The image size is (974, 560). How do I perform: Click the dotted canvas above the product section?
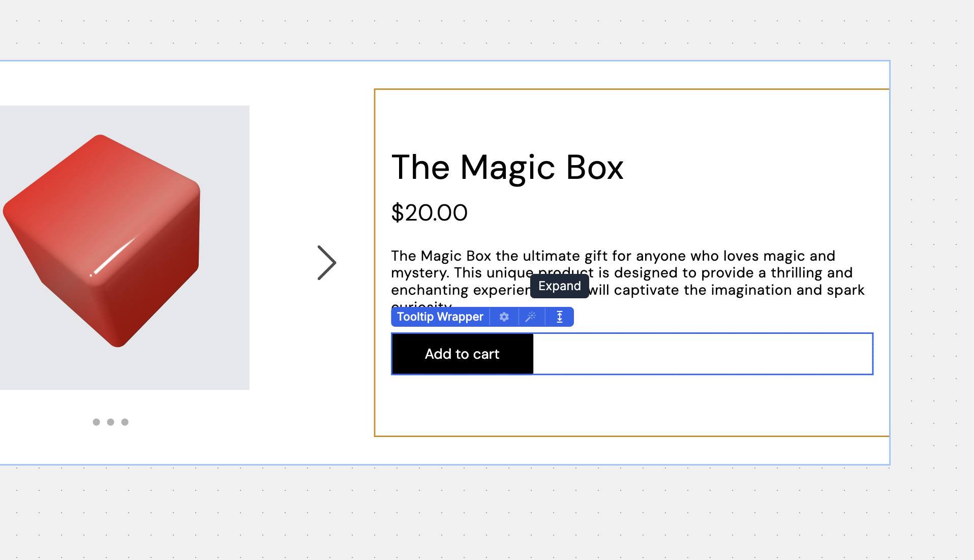pos(458,30)
